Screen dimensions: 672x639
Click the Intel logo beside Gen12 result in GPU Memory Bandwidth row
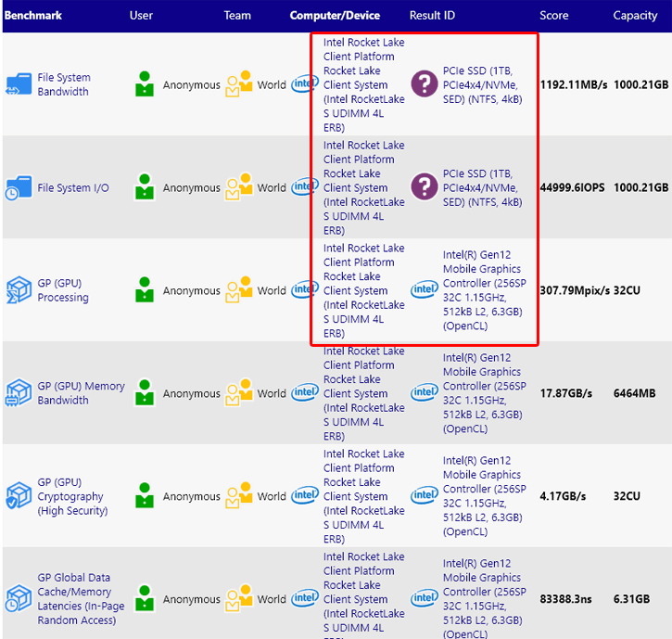coord(425,393)
